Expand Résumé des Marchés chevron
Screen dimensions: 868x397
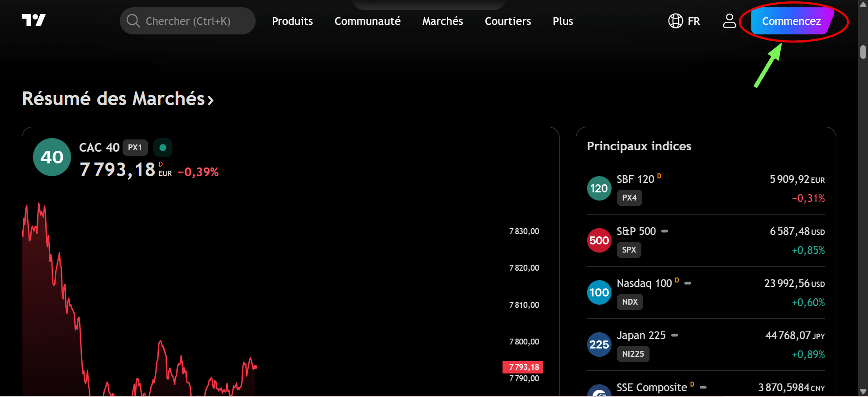pos(210,100)
